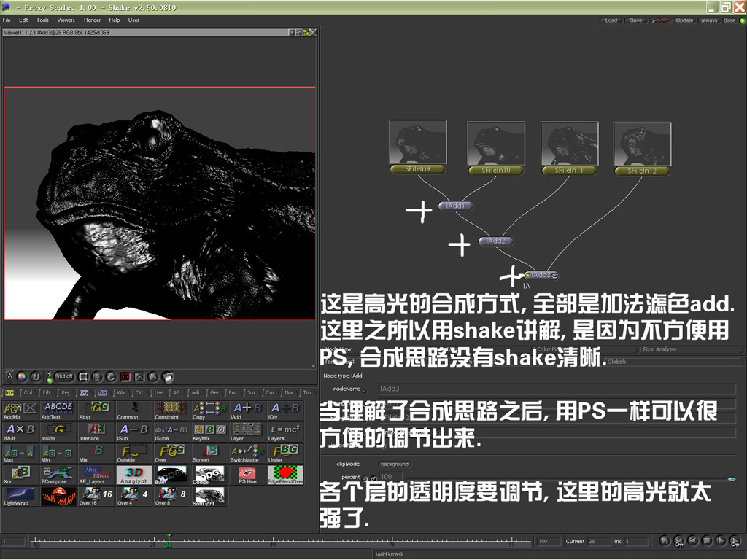Insert the Anaglyph 3D node
Screen dimensions: 747x560
[134, 475]
